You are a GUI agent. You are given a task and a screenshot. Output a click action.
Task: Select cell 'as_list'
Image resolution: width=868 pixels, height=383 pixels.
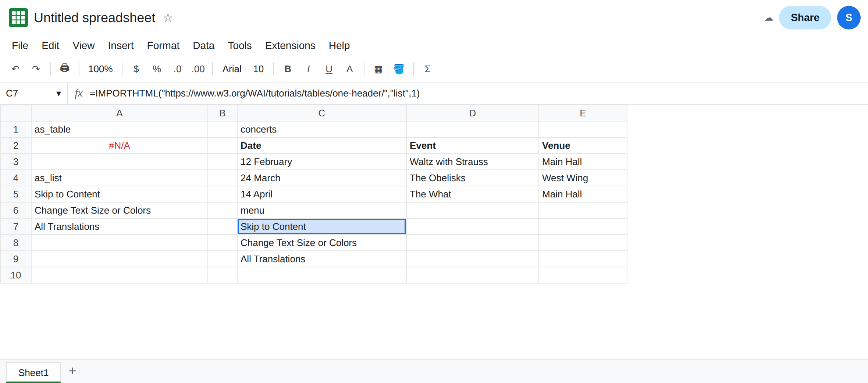click(x=120, y=178)
